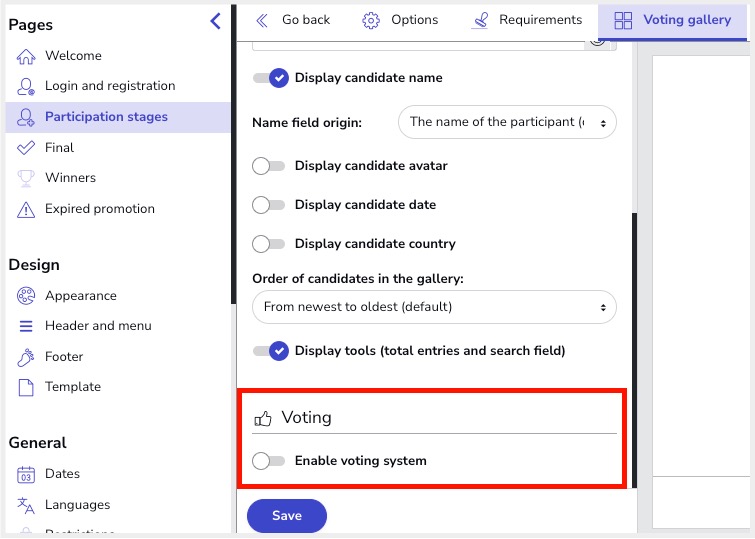Disable the Display candidate name switch
The image size is (755, 539).
tap(271, 78)
